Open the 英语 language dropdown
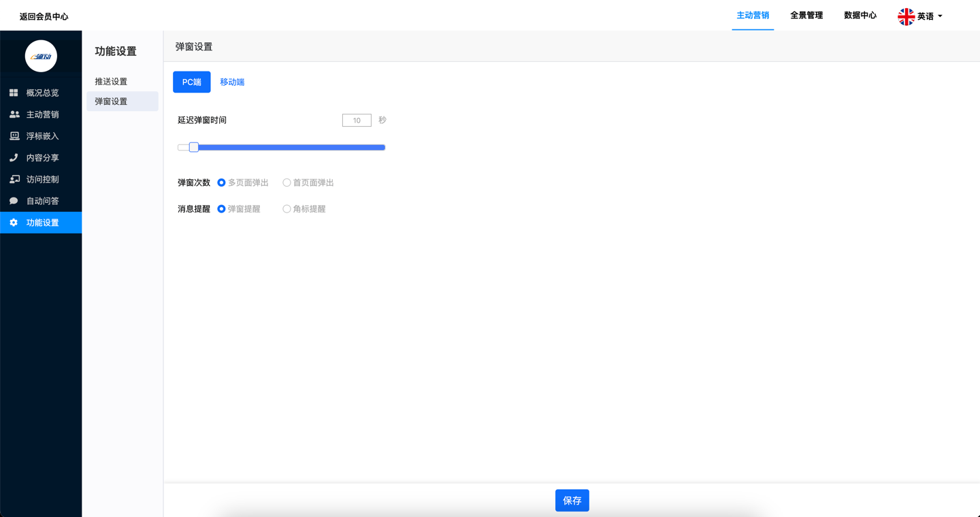This screenshot has height=517, width=980. (x=920, y=16)
